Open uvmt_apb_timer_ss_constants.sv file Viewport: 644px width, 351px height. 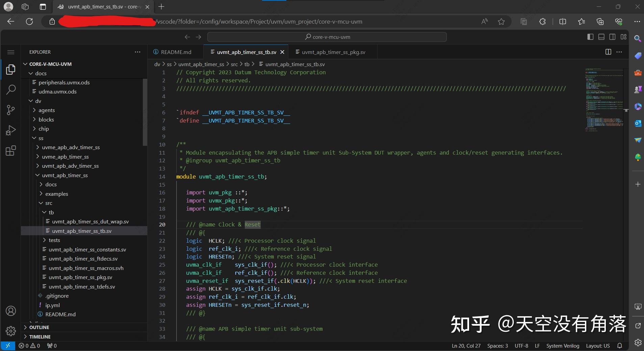pyautogui.click(x=87, y=250)
